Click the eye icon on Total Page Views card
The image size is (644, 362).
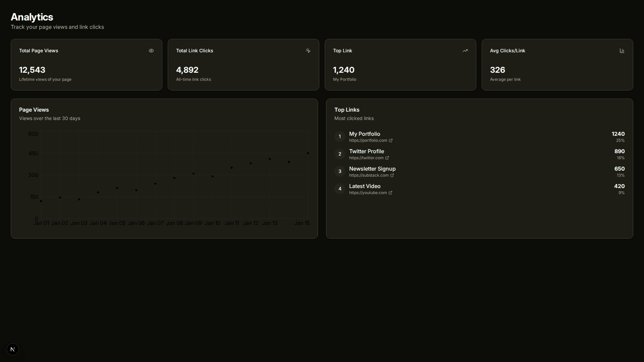pyautogui.click(x=151, y=51)
